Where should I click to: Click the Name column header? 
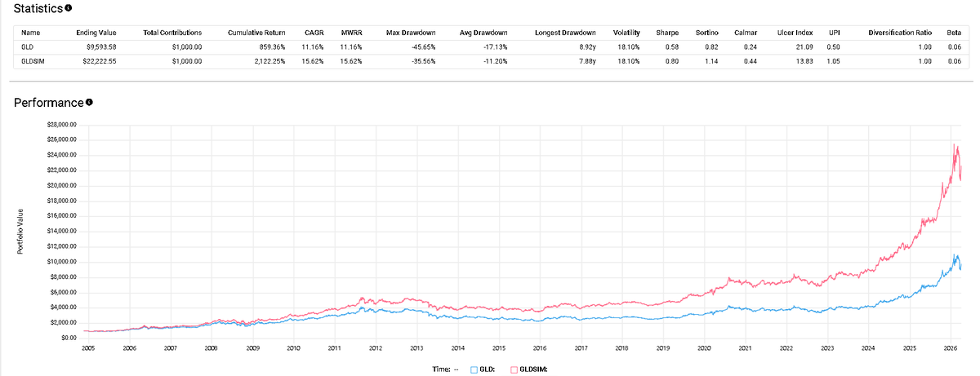pyautogui.click(x=31, y=33)
